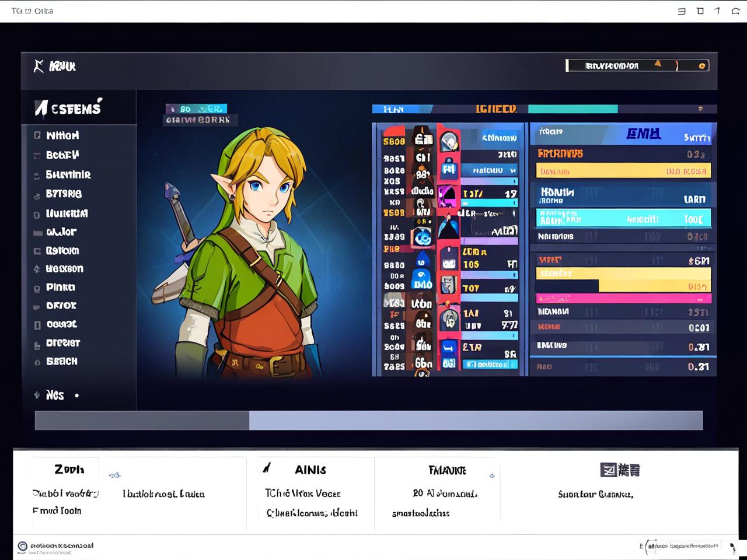Click the blue 'Fi' character icon in the red column
Screen dimensions: 747x560
[x=449, y=170]
